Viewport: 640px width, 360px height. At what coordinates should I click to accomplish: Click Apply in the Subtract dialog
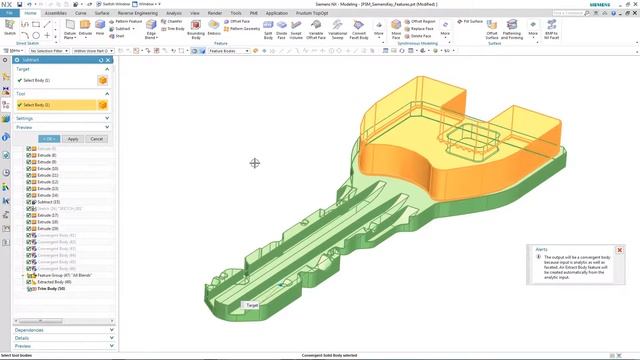(x=73, y=139)
